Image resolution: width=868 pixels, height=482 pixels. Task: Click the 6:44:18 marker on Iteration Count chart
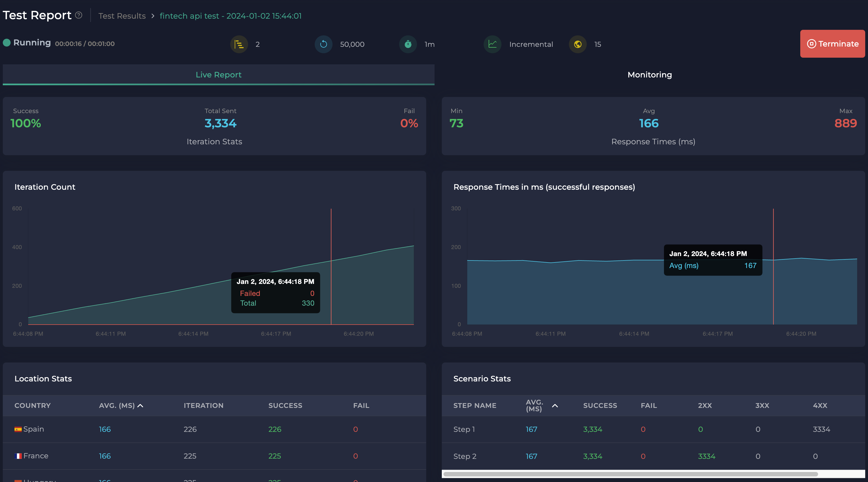click(331, 261)
